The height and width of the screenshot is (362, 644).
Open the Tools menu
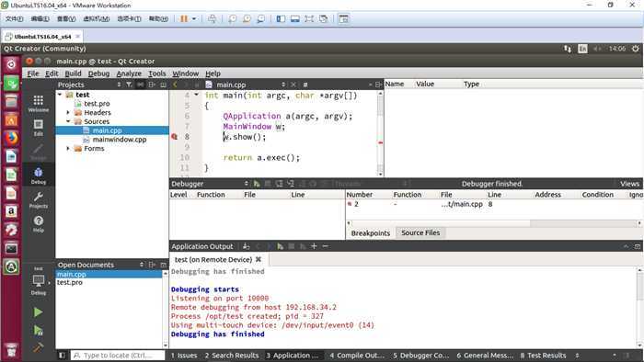point(157,74)
